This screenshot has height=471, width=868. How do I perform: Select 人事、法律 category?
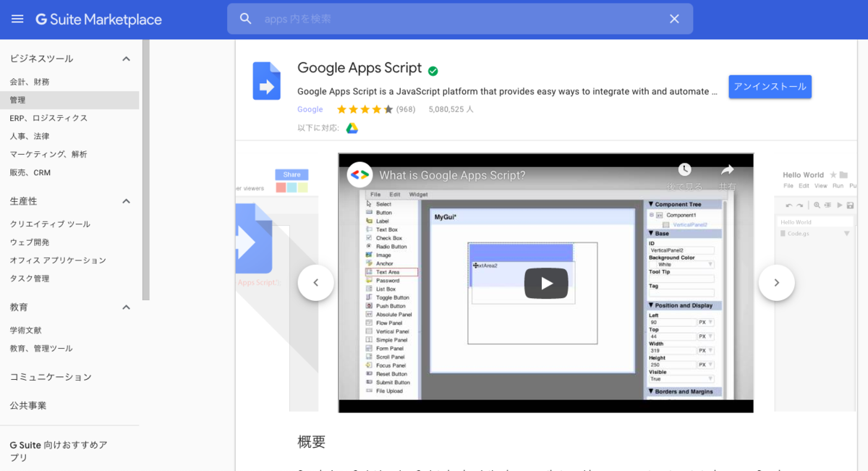[30, 136]
